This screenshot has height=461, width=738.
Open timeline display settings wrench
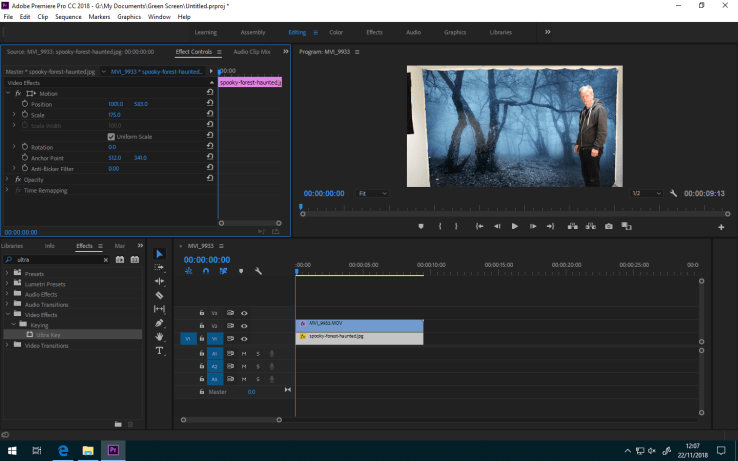point(258,271)
